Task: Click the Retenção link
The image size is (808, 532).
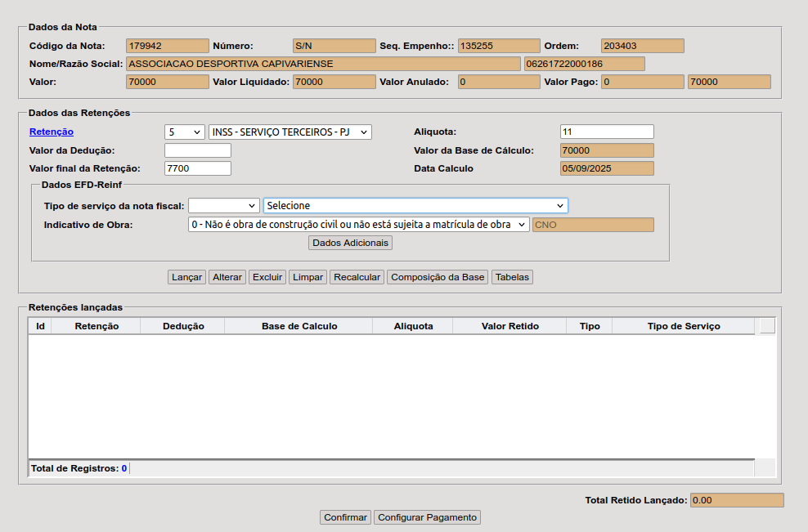Action: coord(52,132)
